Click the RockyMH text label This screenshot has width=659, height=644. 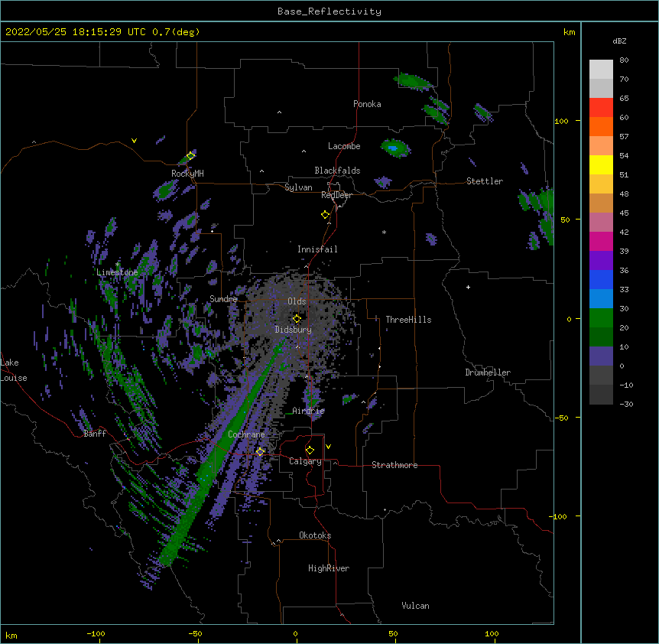click(x=187, y=173)
